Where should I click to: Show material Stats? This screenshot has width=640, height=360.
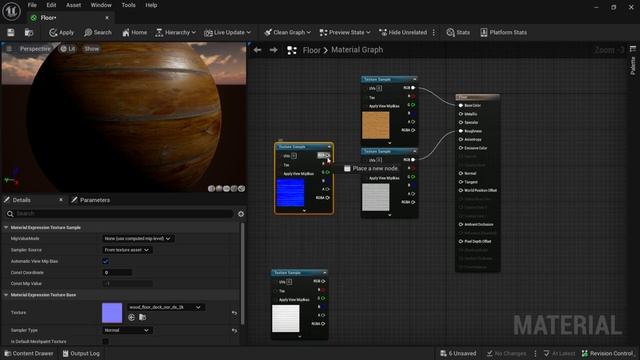(458, 33)
